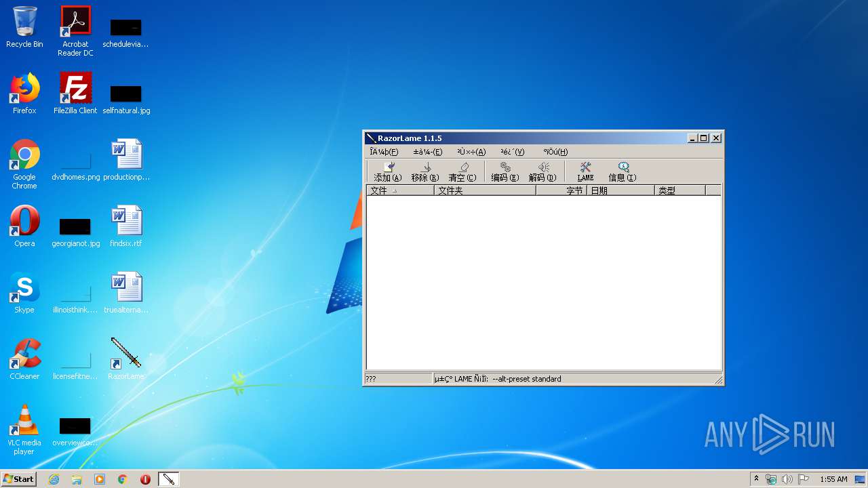Click the volume speaker tray icon
Viewport: 868px width, 488px height.
pos(787,479)
